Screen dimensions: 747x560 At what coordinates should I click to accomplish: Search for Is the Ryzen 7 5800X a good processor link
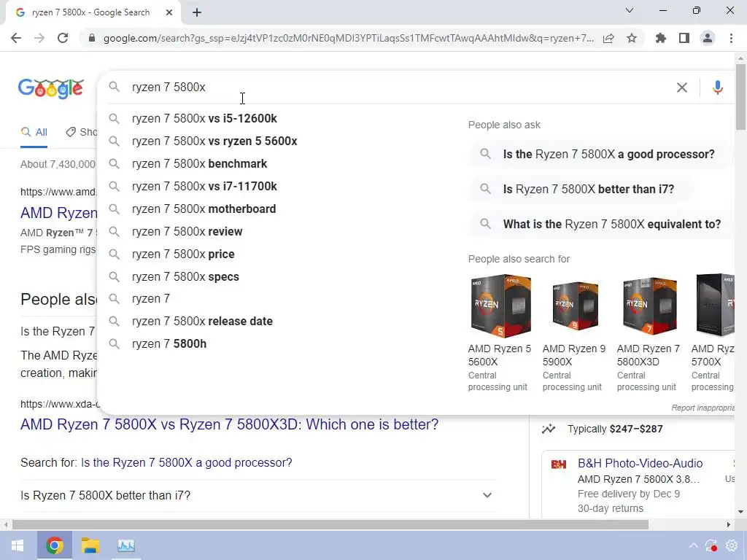[186, 462]
